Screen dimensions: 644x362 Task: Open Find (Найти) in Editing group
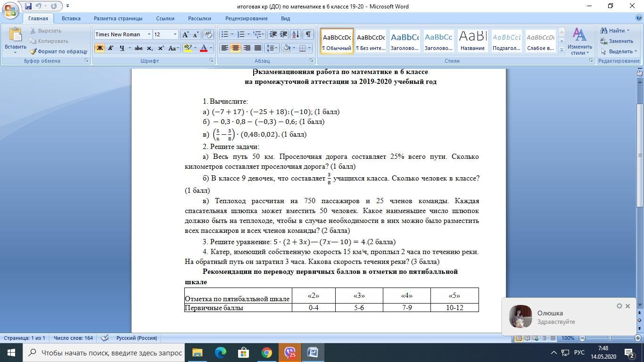click(x=615, y=31)
